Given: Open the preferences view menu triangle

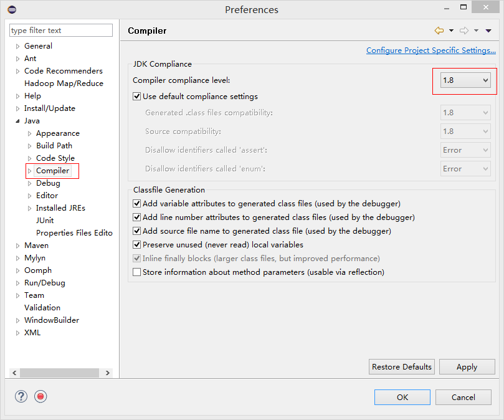Looking at the screenshot, I should (x=488, y=31).
